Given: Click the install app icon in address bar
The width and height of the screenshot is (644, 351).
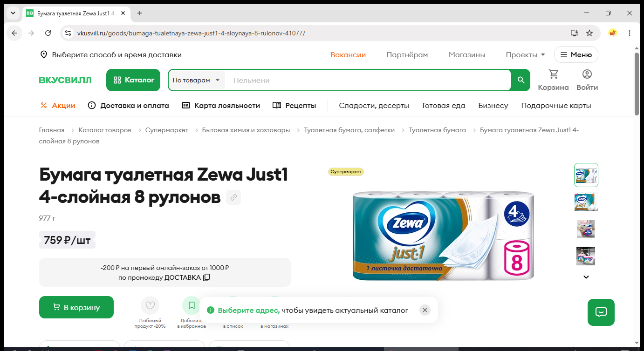Looking at the screenshot, I should (574, 33).
